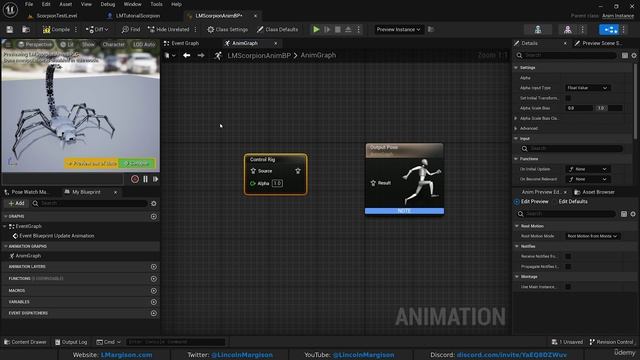Open viewport Show menu
Viewport: 640px width, 360px height.
pos(88,44)
